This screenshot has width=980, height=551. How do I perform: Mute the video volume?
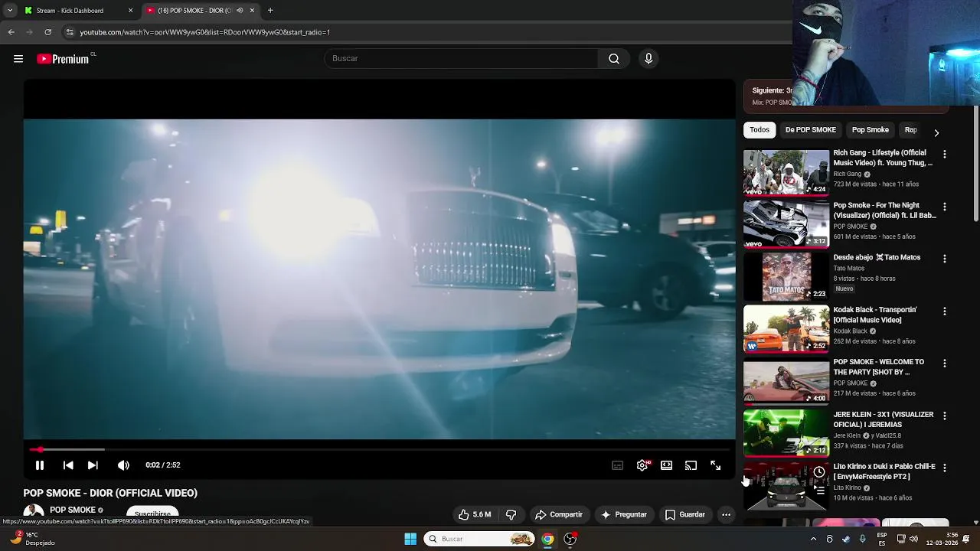coord(123,465)
